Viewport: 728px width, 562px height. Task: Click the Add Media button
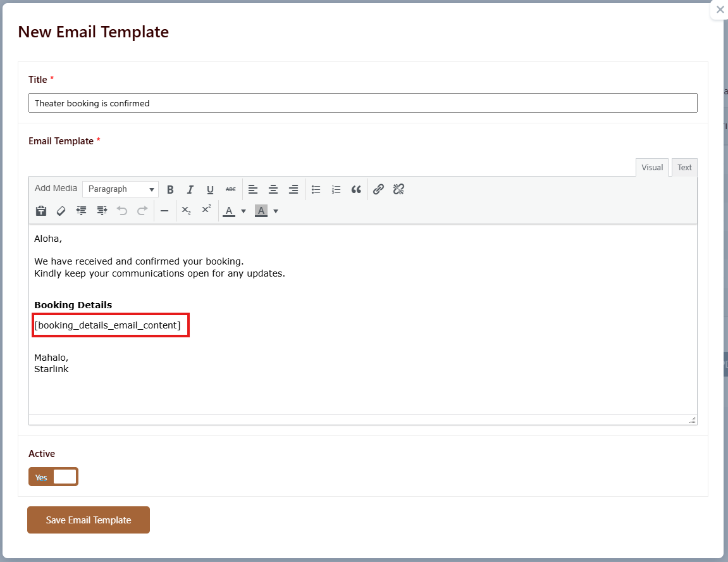click(x=56, y=189)
